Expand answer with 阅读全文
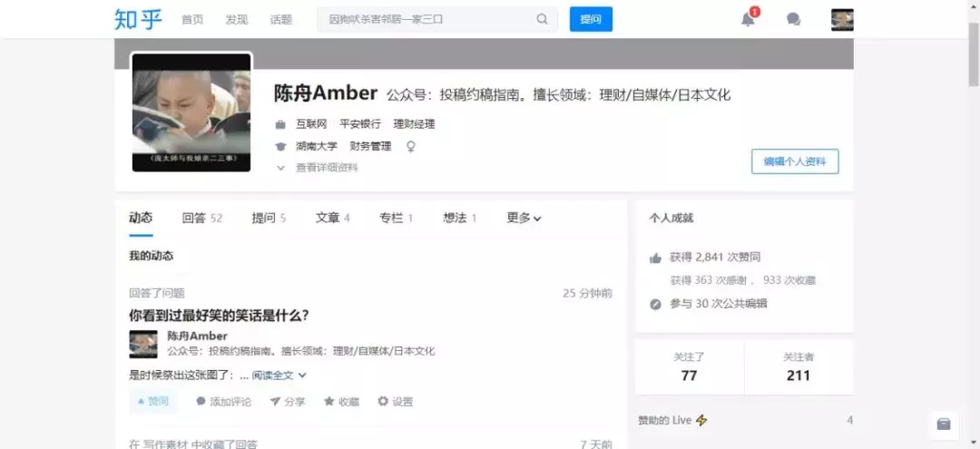This screenshot has width=980, height=449. pyautogui.click(x=279, y=376)
